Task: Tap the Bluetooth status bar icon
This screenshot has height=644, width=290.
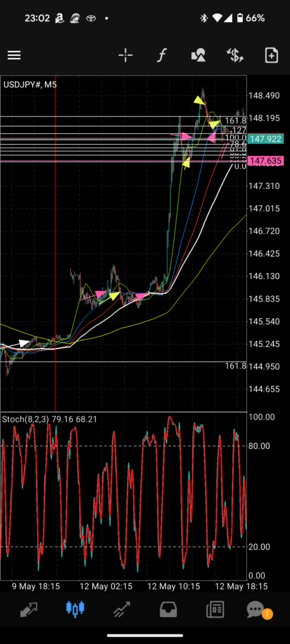Action: [203, 18]
